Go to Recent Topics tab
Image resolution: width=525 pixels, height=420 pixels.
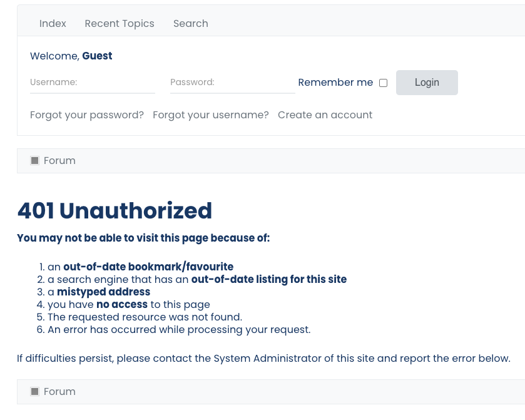120,23
